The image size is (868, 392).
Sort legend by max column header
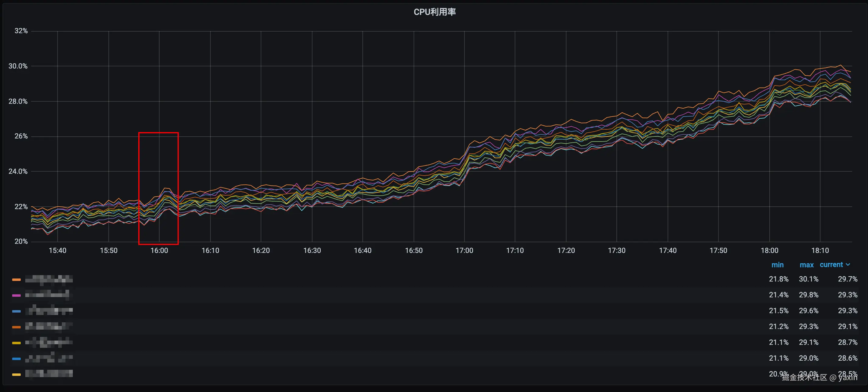pos(806,265)
